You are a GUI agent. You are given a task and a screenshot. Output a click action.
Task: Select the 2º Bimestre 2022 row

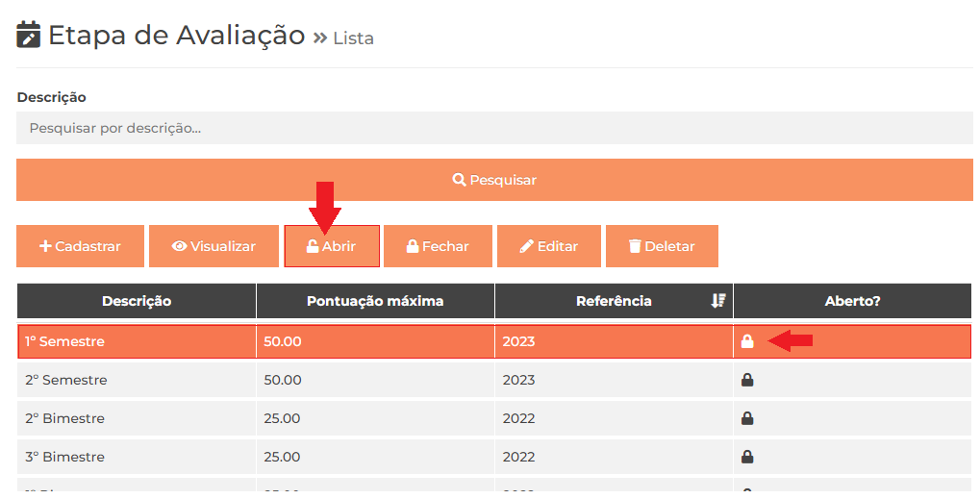point(494,418)
